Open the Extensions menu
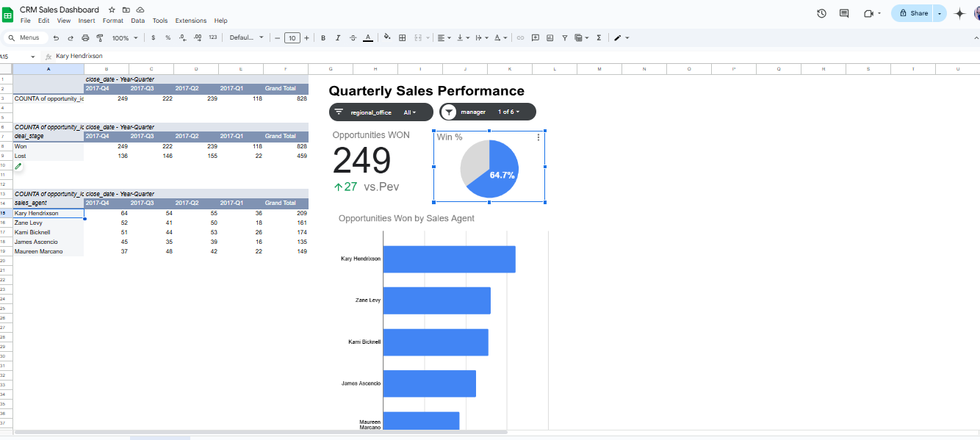This screenshot has height=440, width=980. 191,21
